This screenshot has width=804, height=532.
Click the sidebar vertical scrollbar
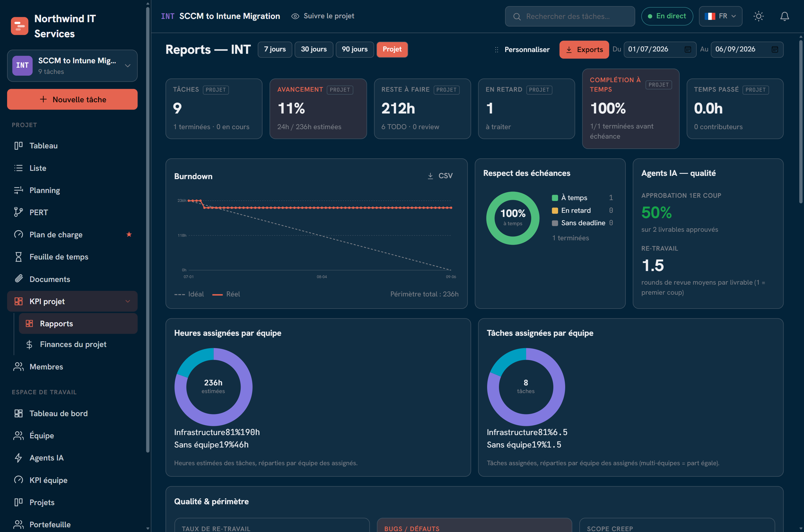point(147,229)
